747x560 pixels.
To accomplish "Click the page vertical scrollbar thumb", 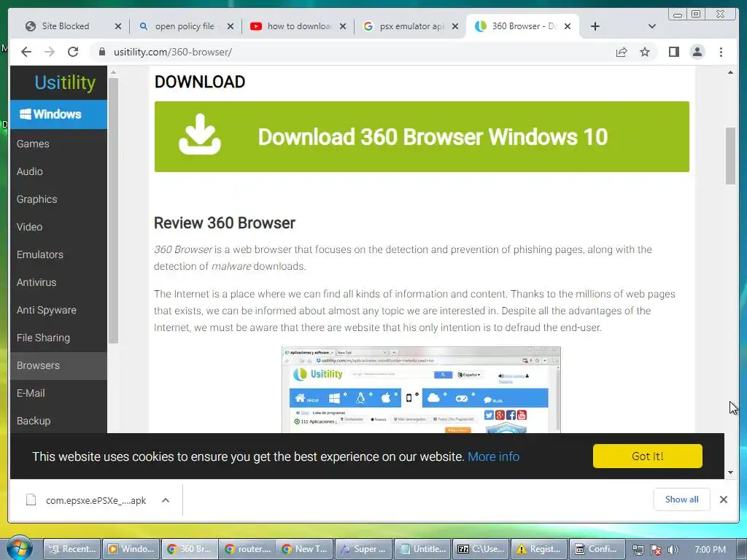I will (730, 156).
